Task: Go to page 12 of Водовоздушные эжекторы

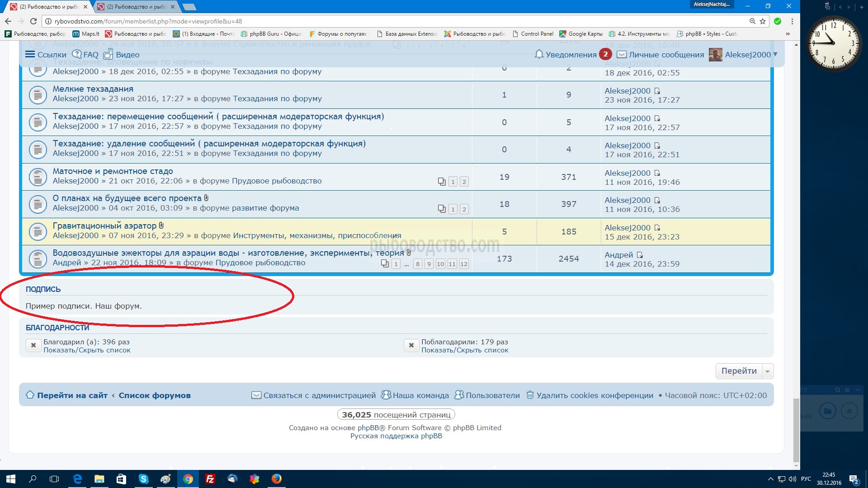Action: click(464, 264)
